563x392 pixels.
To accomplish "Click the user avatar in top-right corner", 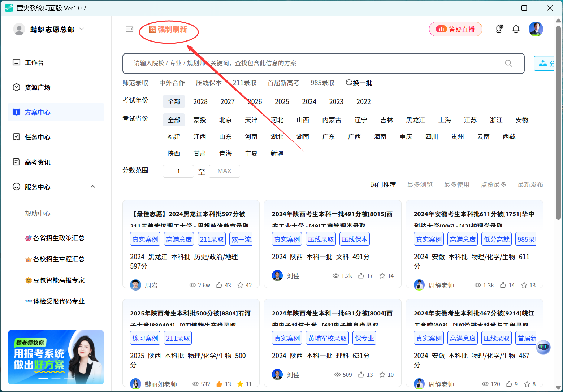I will pos(536,29).
